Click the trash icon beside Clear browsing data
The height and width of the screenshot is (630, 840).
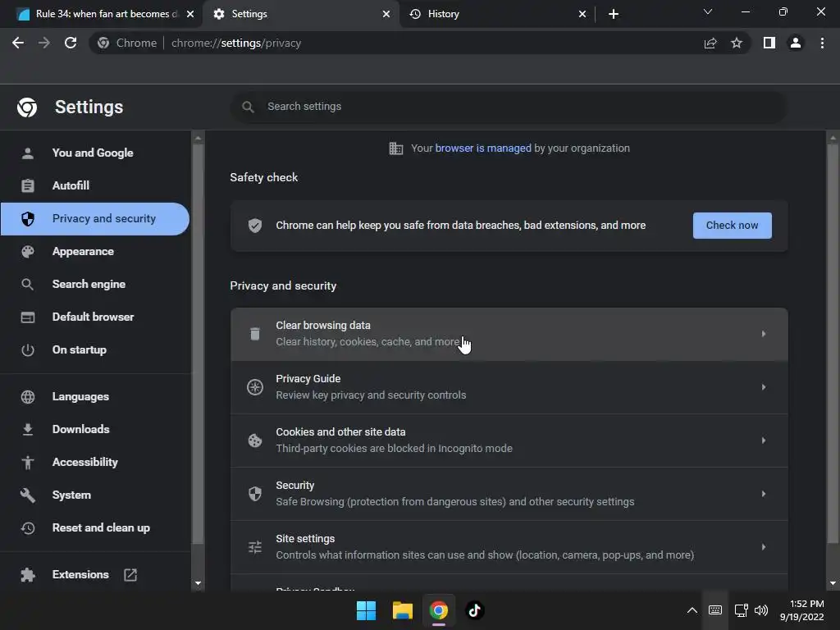coord(255,334)
